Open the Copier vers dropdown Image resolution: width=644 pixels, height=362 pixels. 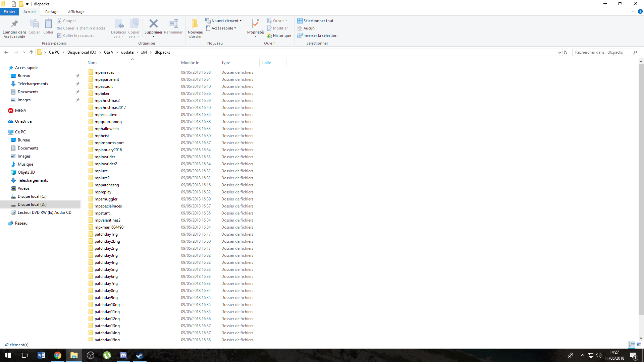[134, 28]
